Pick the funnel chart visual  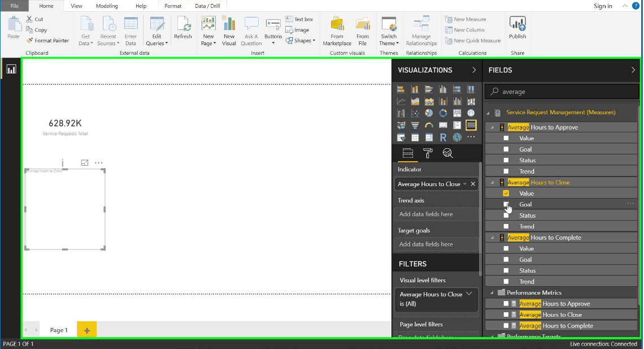(415, 126)
